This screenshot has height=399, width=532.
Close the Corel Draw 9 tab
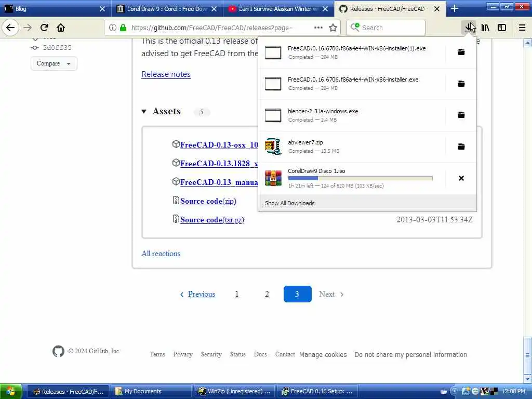point(214,9)
